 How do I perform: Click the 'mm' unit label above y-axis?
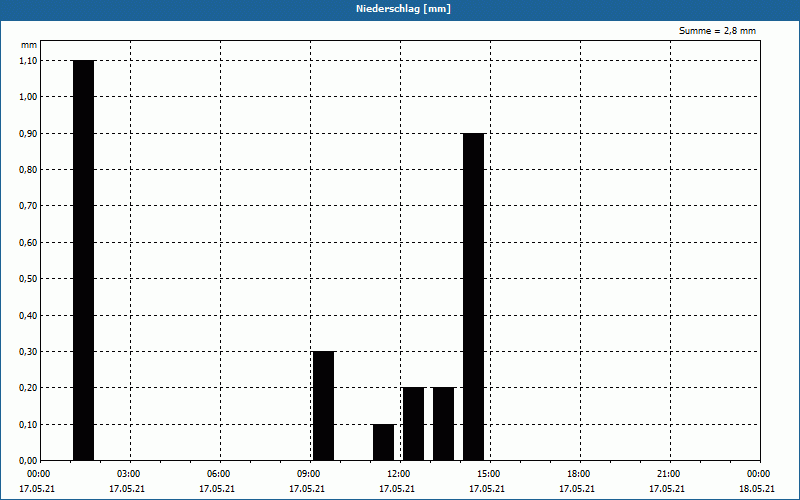tap(29, 45)
